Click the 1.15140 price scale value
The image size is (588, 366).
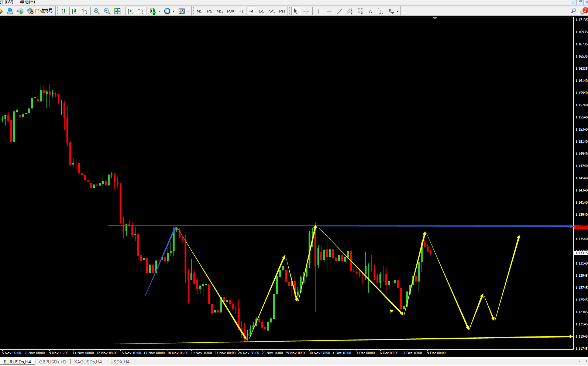pyautogui.click(x=581, y=142)
